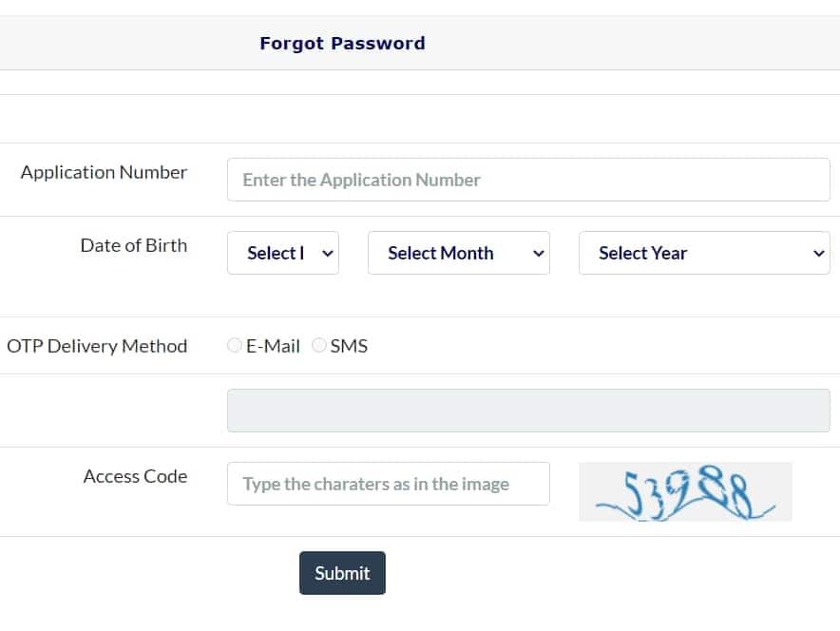Click the chevron arrow of the Day dropdown

coord(328,253)
